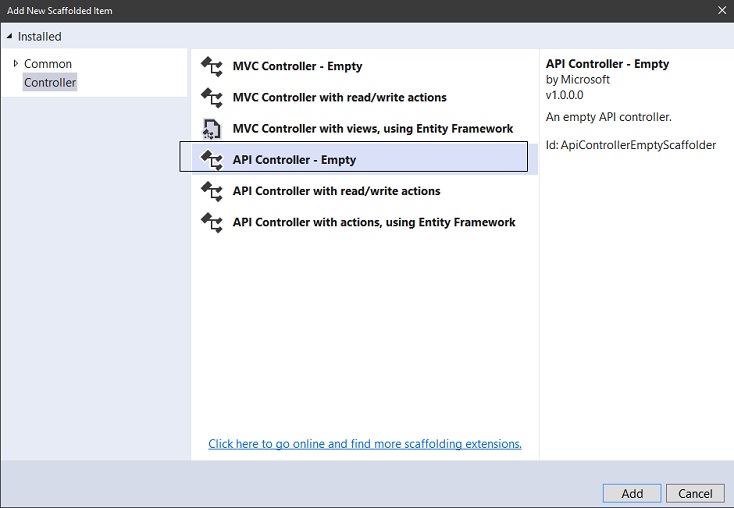Screen dimensions: 734x508
Task: Click the Id: ApiControllerEmptyScaffolder text
Action: [x=631, y=145]
